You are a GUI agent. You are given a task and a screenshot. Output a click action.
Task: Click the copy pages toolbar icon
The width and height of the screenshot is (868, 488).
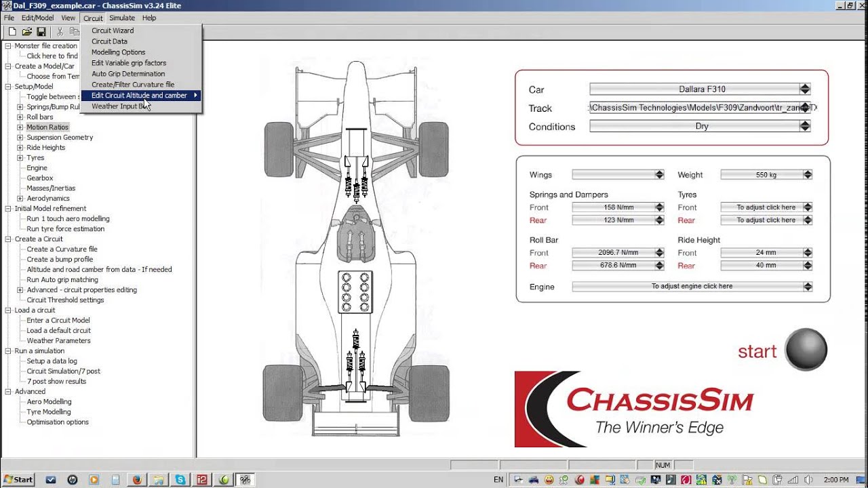[74, 32]
